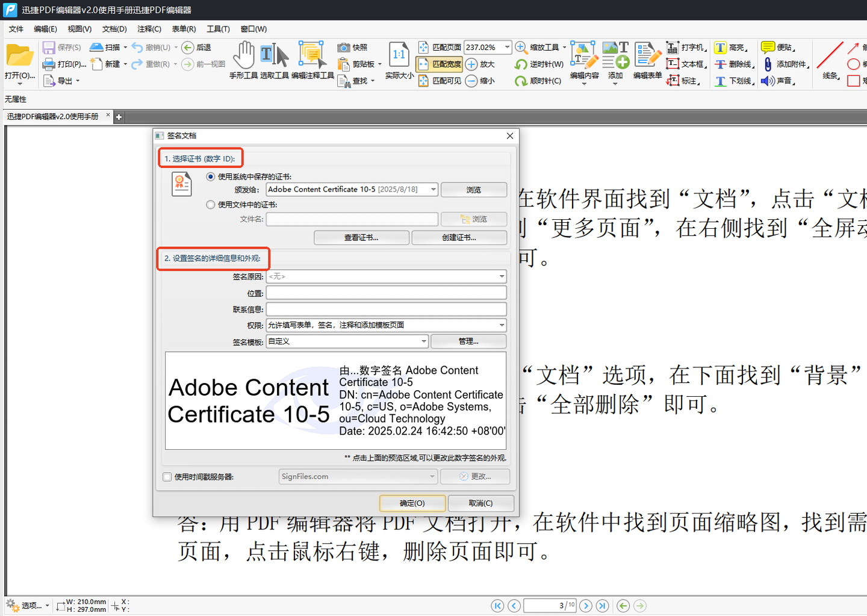
Task: Open the 颁发给 certificate dropdown
Action: (433, 190)
